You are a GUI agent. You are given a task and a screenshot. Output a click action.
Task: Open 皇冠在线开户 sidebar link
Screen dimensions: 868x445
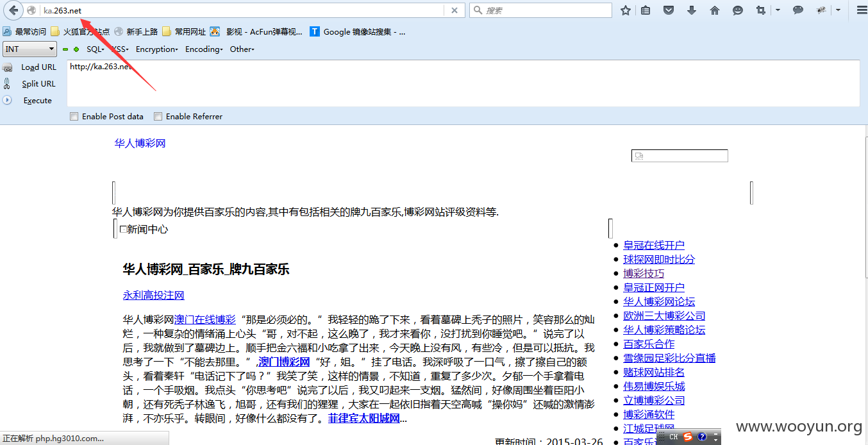point(654,246)
